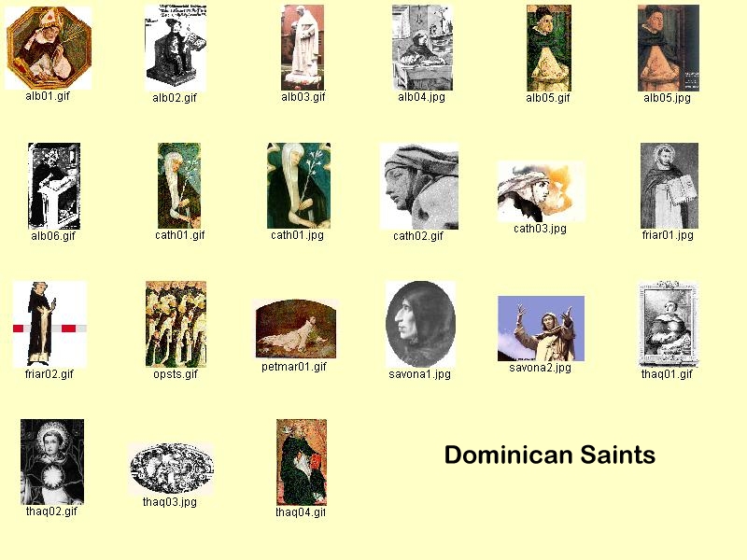Select the alb03.gif white statue thumbnail
This screenshot has width=747, height=560.
point(303,48)
